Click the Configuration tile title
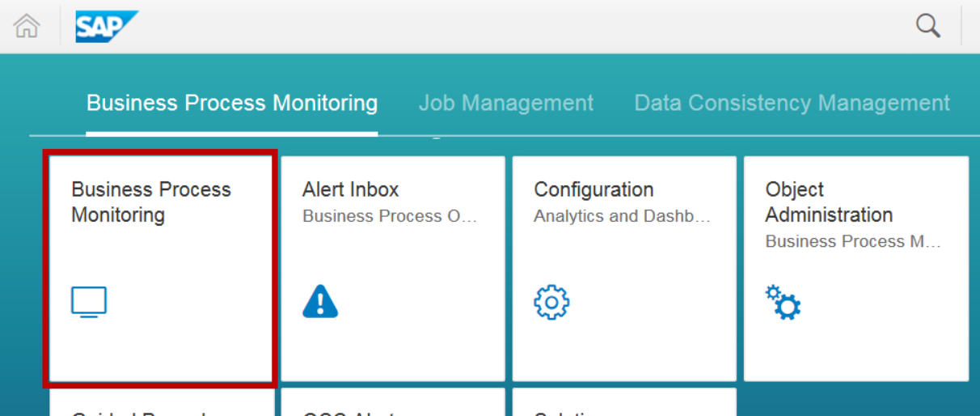Screen dimensions: 980x416 coord(593,189)
